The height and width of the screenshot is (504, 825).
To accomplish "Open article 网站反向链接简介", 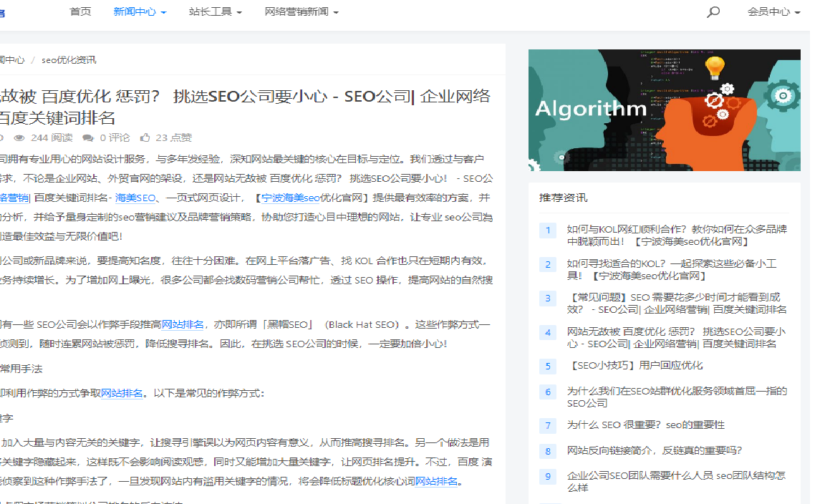I will coord(654,450).
